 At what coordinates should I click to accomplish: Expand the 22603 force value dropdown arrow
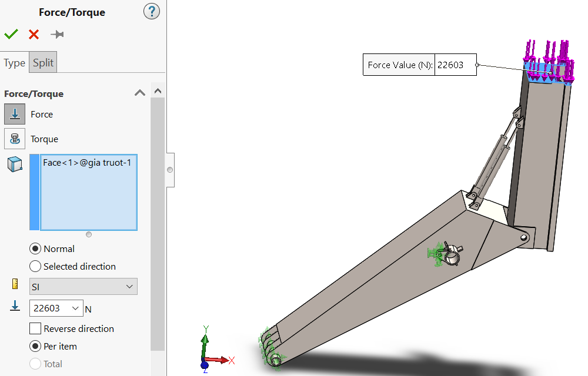pyautogui.click(x=75, y=308)
